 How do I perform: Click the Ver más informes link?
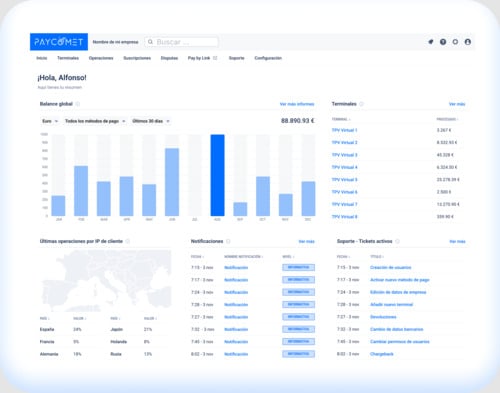297,104
